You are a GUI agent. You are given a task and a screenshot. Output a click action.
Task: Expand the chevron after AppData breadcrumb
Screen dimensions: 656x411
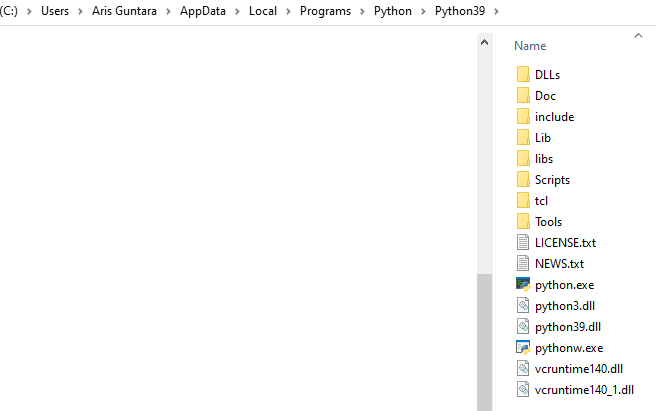(237, 11)
